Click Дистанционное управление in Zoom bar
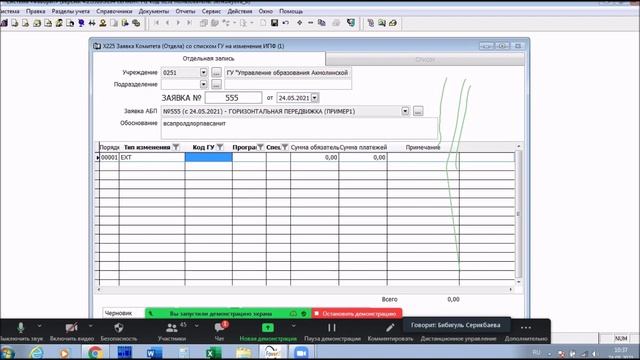640x360 pixels. point(458,338)
